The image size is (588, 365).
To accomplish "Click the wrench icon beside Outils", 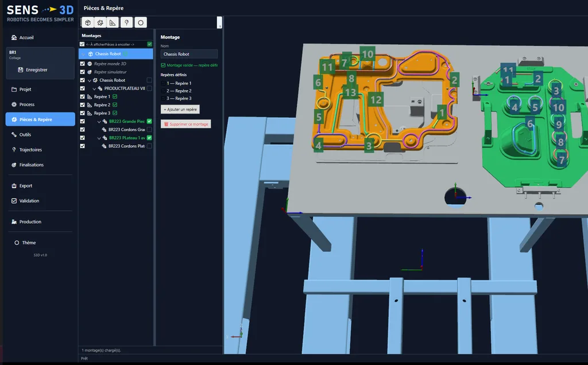I will coord(14,134).
